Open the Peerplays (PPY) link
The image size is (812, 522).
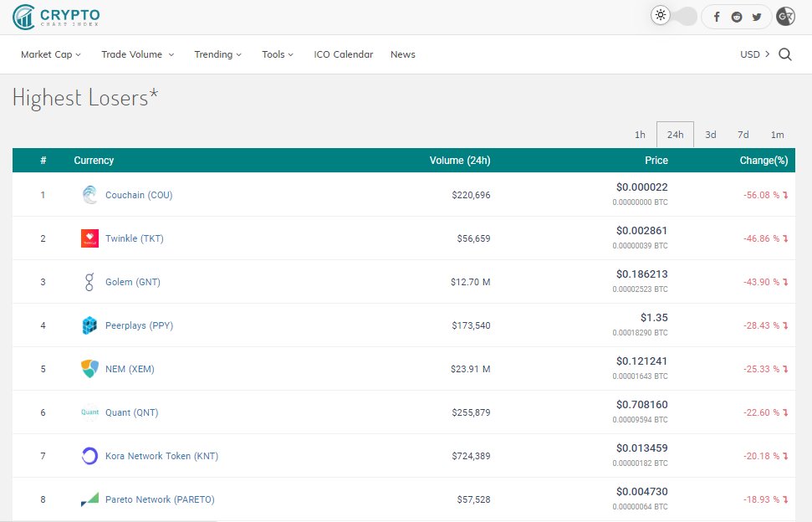[x=139, y=325]
